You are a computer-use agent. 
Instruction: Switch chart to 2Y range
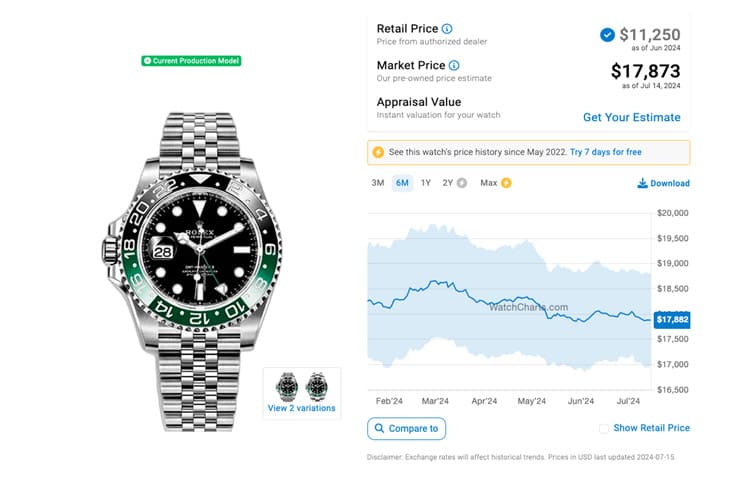pyautogui.click(x=448, y=183)
